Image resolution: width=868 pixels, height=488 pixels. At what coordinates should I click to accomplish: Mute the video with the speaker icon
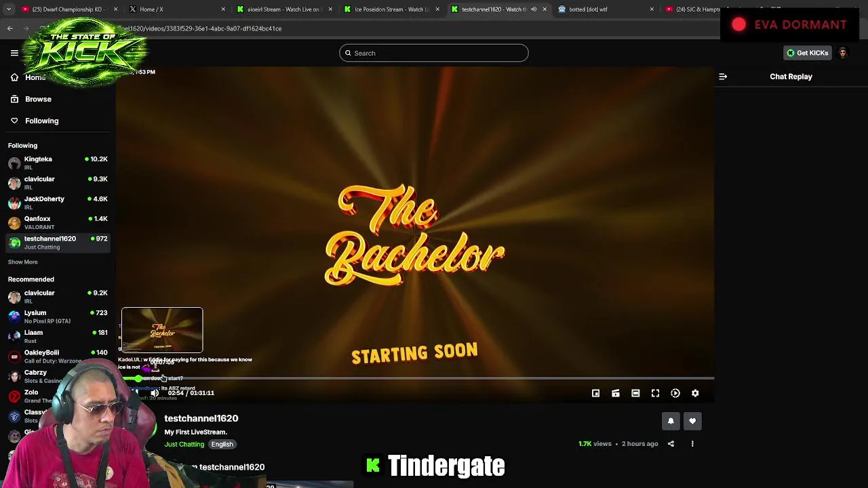tap(155, 393)
